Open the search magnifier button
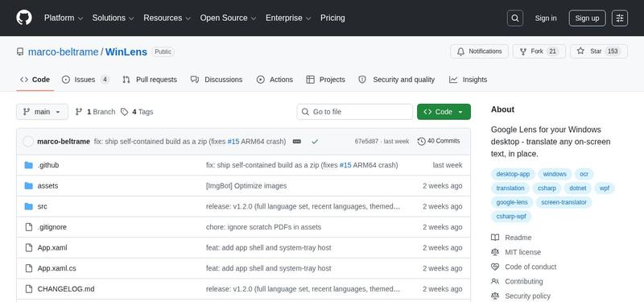644x302 pixels. pos(515,18)
